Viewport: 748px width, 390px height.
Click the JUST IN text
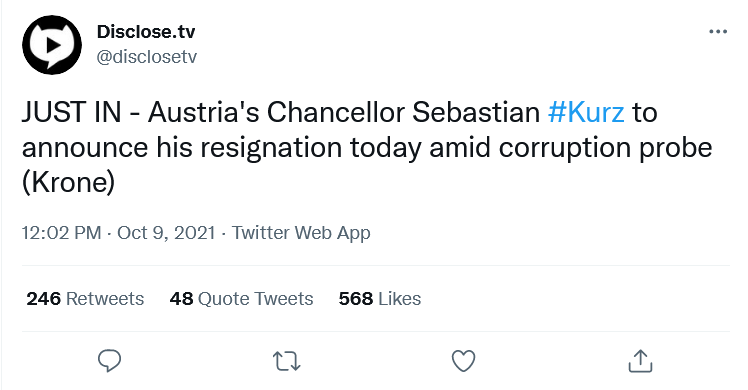[x=72, y=113]
